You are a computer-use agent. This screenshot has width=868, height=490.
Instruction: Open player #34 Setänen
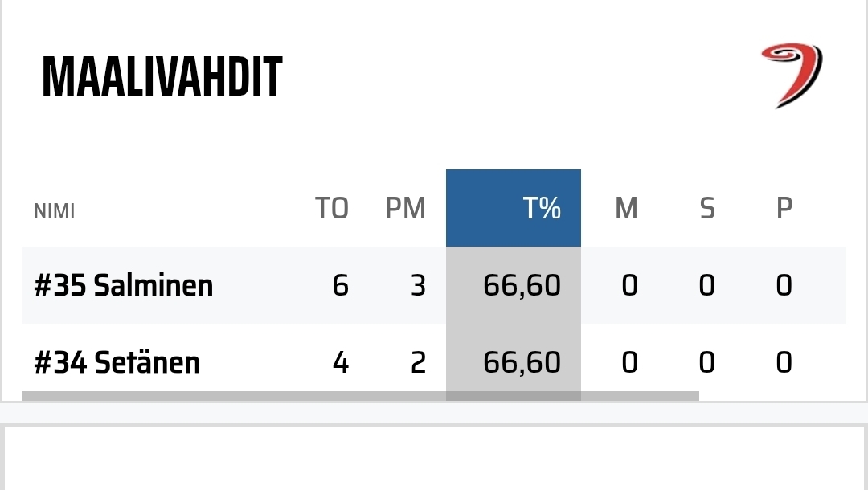point(117,362)
